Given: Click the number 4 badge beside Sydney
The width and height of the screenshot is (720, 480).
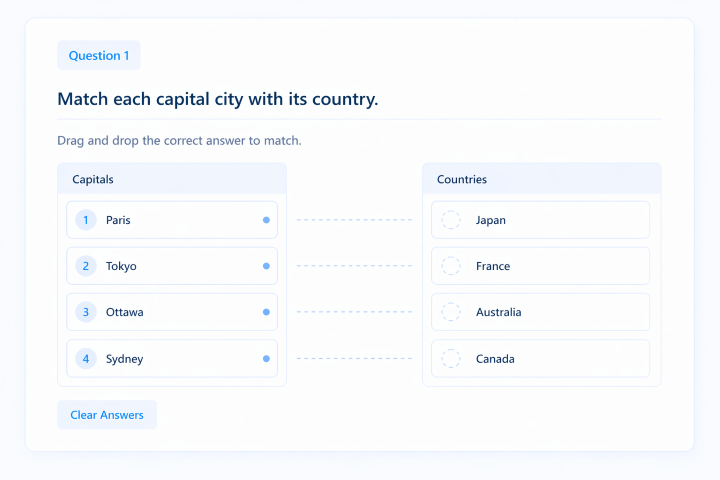Looking at the screenshot, I should 86,359.
